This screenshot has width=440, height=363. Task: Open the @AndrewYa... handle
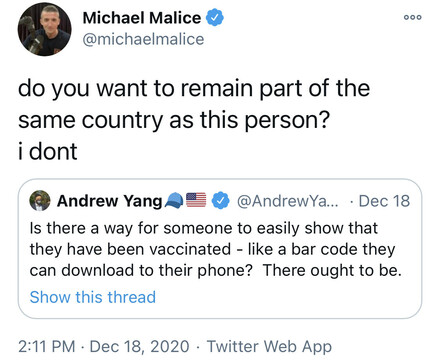pyautogui.click(x=287, y=201)
